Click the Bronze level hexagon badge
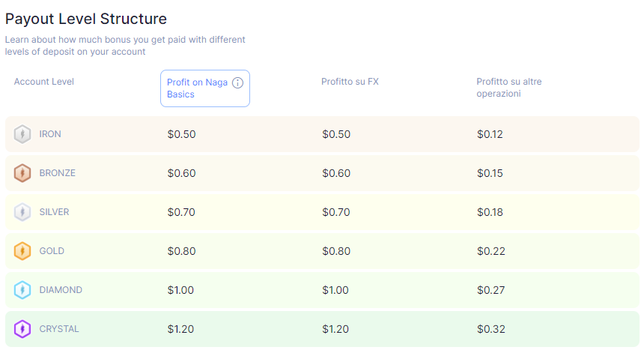 (x=22, y=173)
